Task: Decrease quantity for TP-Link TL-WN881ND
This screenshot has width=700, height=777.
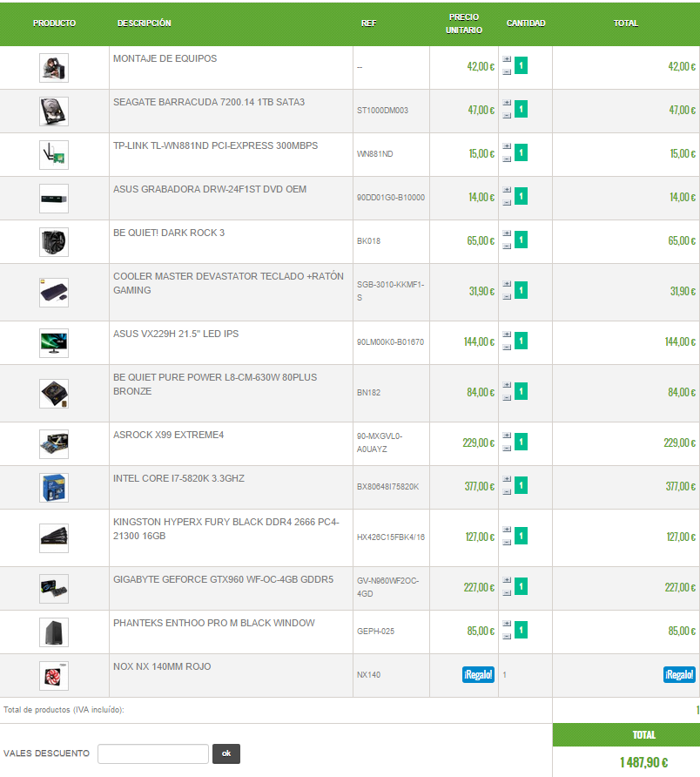Action: click(x=507, y=159)
